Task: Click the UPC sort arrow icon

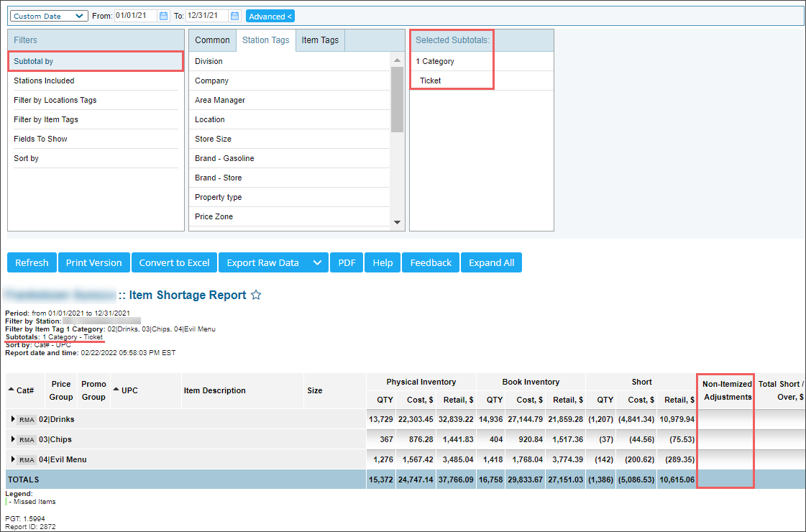Action: coord(116,390)
